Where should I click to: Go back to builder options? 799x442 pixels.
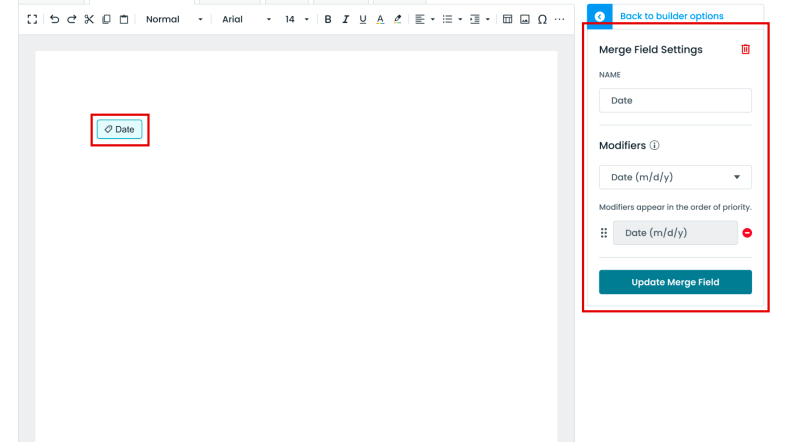coord(671,16)
